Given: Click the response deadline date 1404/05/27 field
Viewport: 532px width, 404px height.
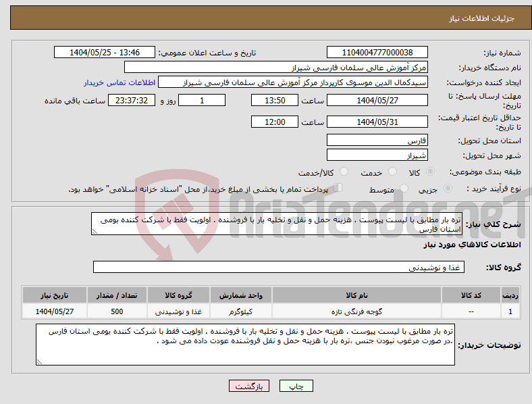Looking at the screenshot, I should (377, 100).
